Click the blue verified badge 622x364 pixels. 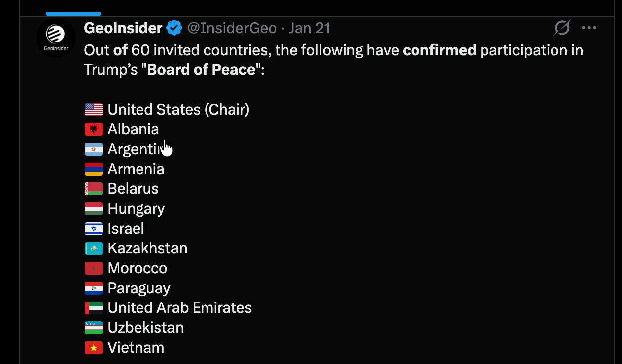pyautogui.click(x=174, y=28)
